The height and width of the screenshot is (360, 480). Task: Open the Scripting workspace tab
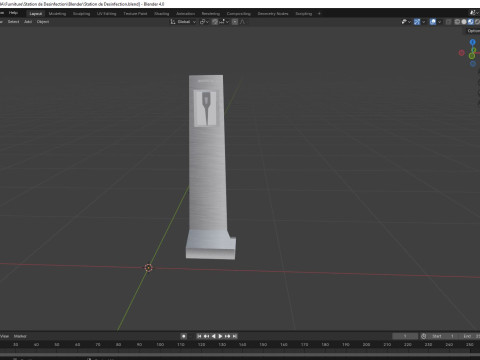304,14
